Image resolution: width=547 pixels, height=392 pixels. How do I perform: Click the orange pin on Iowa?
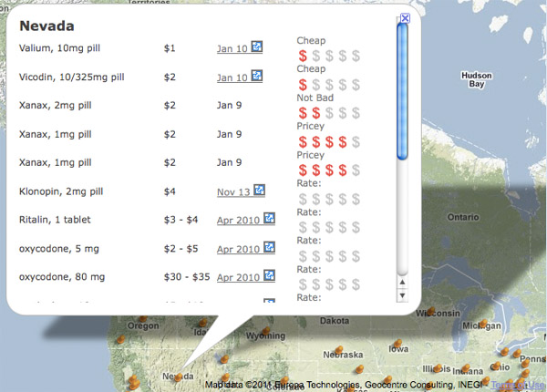coord(397,343)
